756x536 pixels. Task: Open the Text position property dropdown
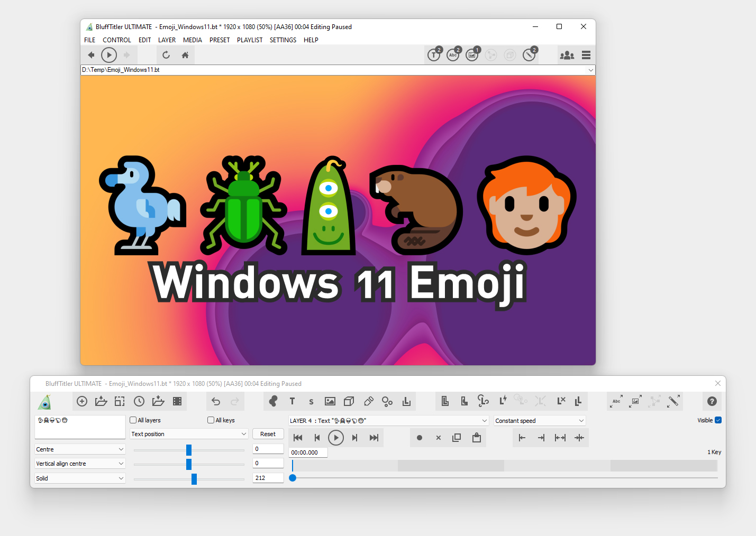(x=189, y=434)
